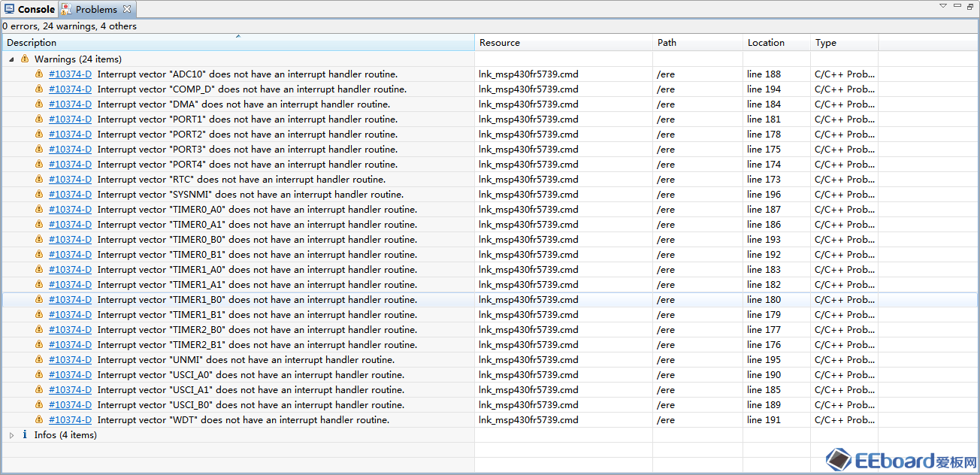The width and height of the screenshot is (980, 475).
Task: Open #10374-D link for UNMI warning
Action: tap(70, 359)
